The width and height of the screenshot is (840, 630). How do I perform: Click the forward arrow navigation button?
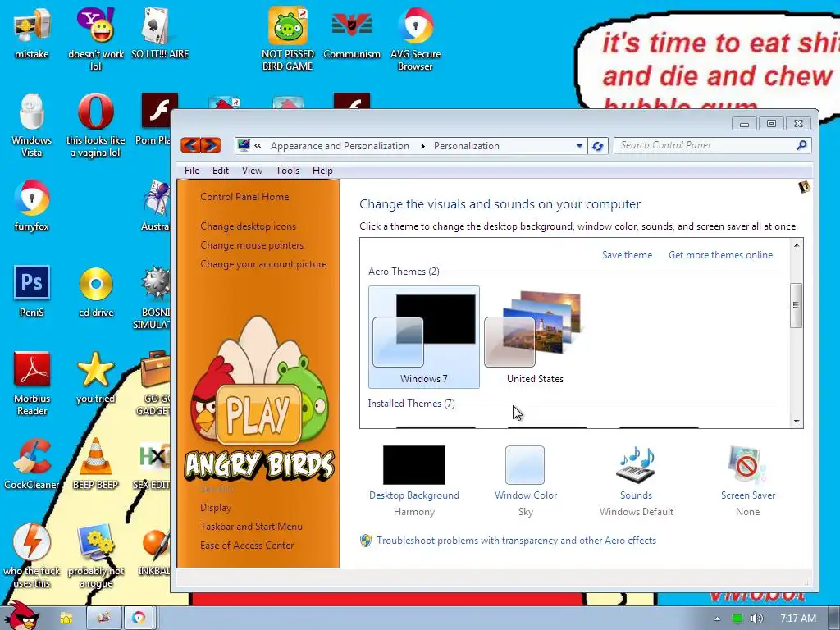pos(211,144)
